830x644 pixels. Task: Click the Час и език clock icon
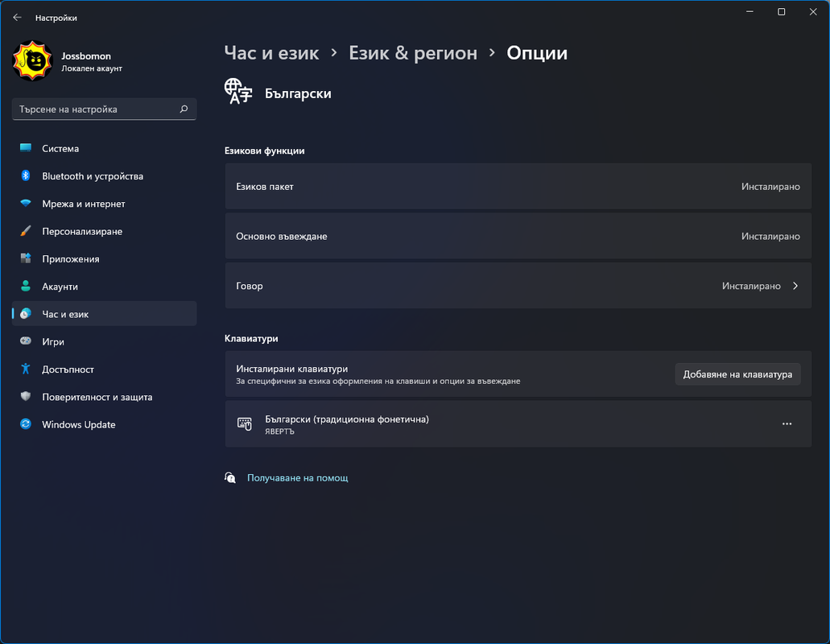click(x=26, y=314)
